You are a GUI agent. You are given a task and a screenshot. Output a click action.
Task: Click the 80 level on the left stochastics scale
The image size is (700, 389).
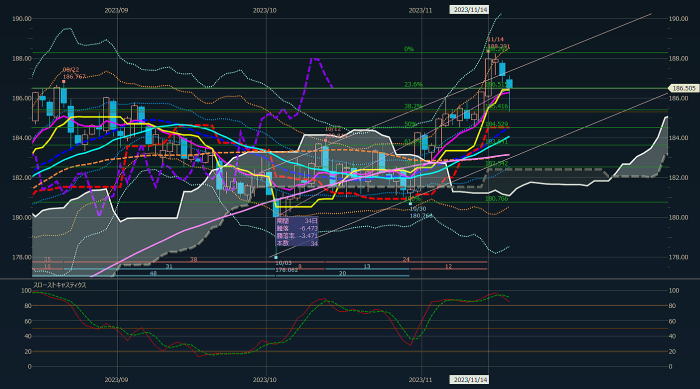click(28, 306)
